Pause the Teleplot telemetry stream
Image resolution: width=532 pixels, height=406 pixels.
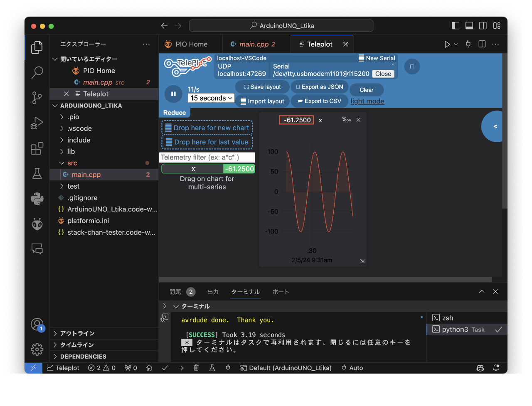(173, 94)
